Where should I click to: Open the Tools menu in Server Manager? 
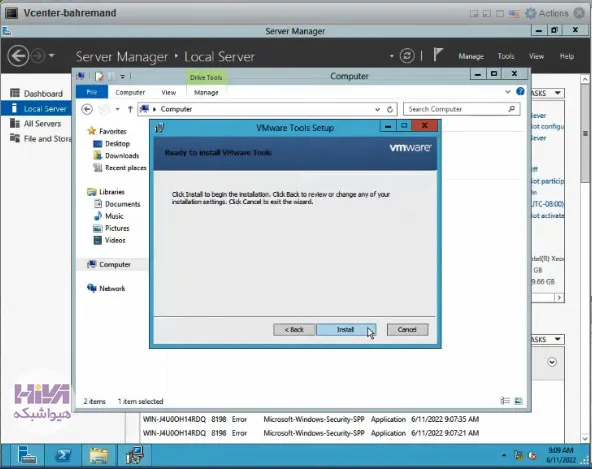pos(506,56)
